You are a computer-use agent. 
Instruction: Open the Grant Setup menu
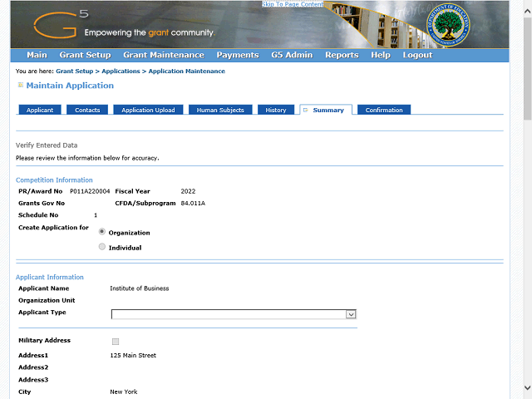(x=85, y=55)
